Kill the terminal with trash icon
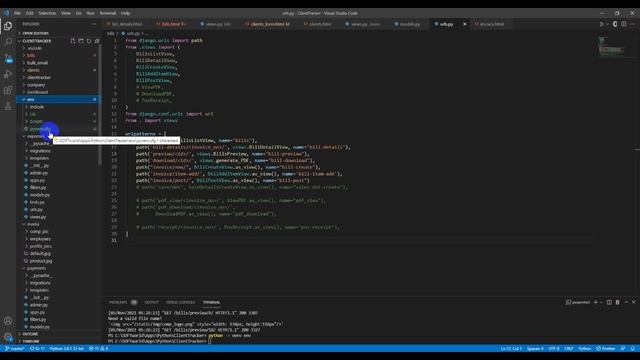The width and height of the screenshot is (640, 360). click(x=618, y=302)
